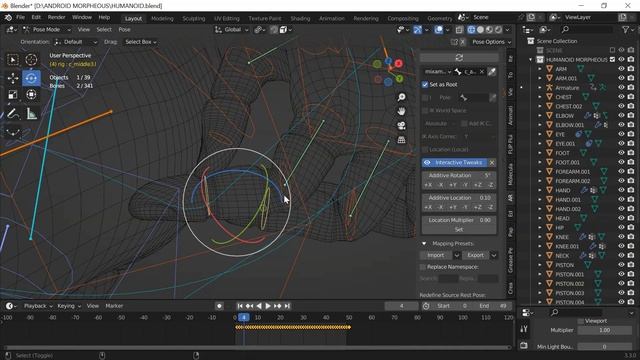Click the refresh icon in side panel
Viewport: 640px width, 360px height.
459,58
